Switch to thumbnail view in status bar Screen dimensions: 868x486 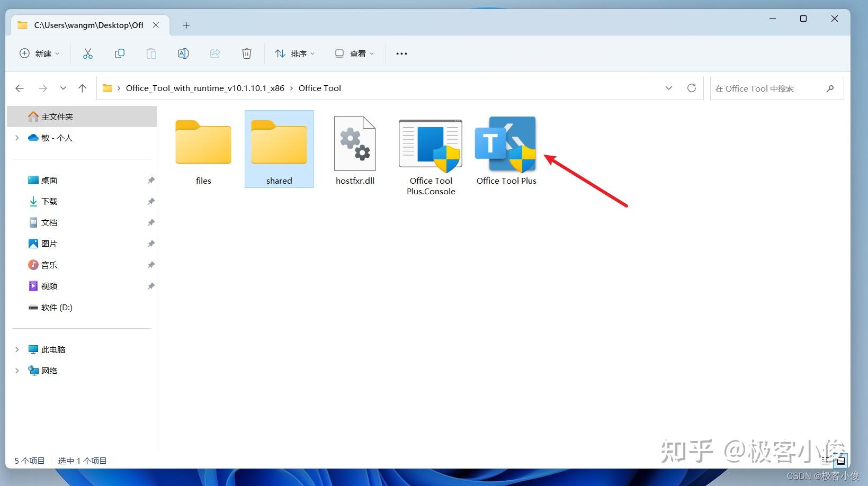tap(842, 461)
